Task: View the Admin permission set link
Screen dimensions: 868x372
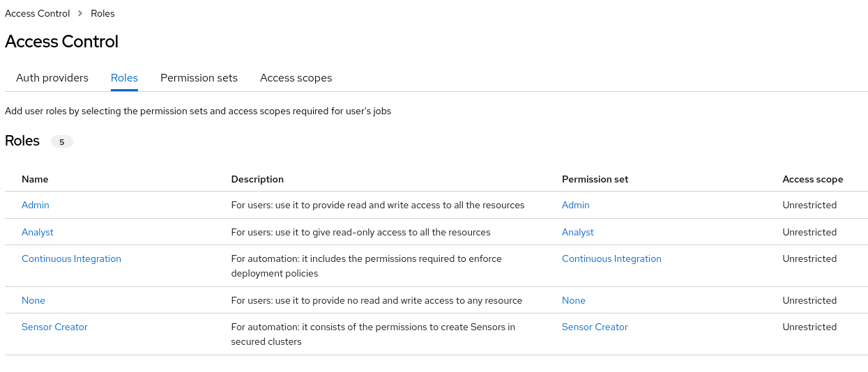Action: (x=575, y=205)
